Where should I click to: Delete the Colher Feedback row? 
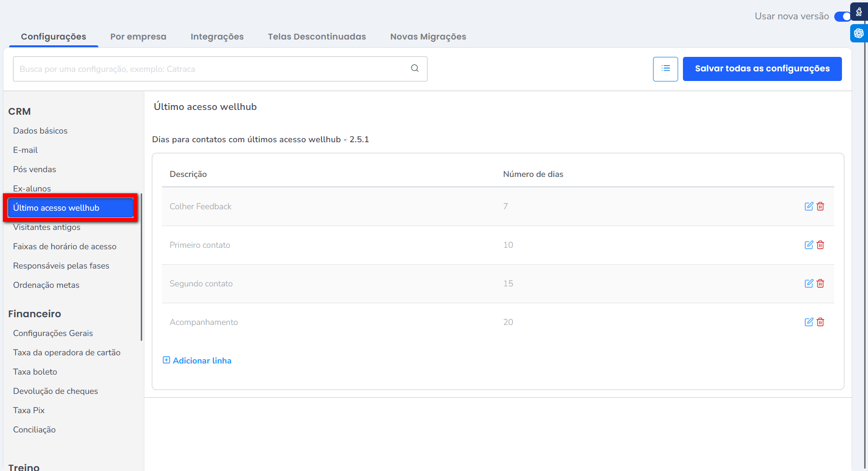tap(820, 206)
